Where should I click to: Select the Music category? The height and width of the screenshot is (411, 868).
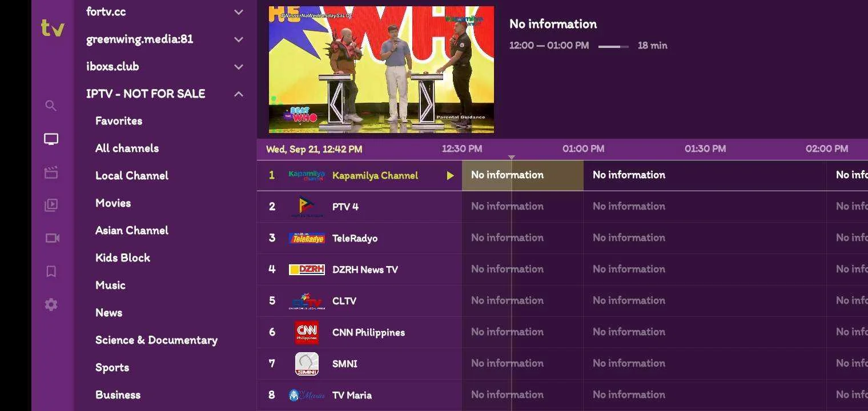(110, 285)
